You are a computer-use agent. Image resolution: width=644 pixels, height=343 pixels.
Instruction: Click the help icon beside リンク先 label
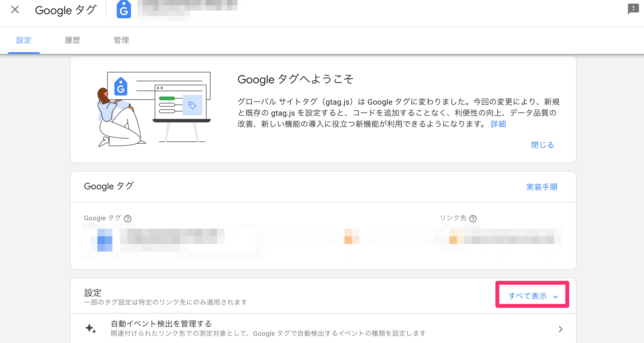(x=473, y=219)
